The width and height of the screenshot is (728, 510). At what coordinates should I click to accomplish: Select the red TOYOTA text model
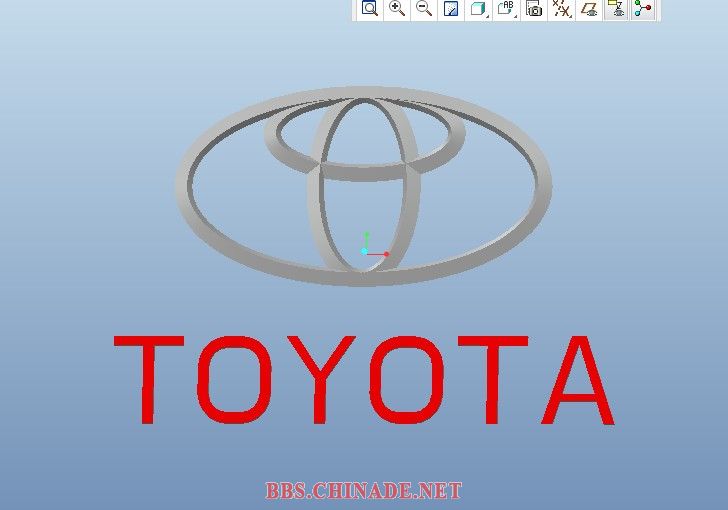(364, 379)
